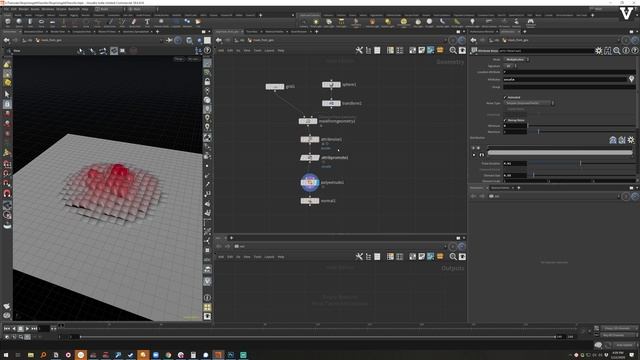This screenshot has width=640, height=360.
Task: Select the Platonic Solids shelf tool
Action: [161, 22]
